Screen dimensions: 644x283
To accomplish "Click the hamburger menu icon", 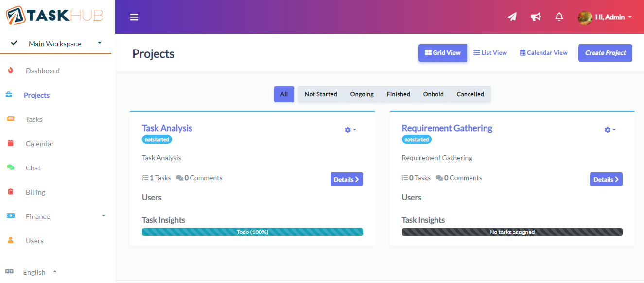I will [x=134, y=17].
